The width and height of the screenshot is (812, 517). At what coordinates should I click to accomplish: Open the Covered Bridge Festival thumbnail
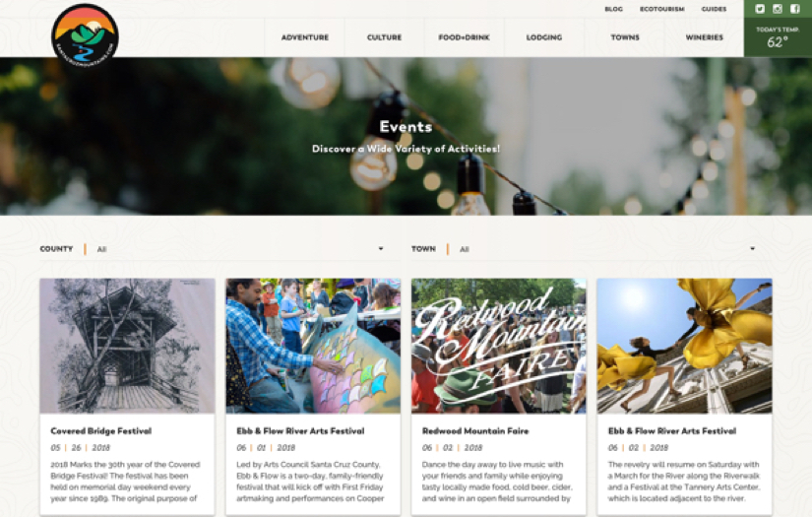(x=127, y=346)
